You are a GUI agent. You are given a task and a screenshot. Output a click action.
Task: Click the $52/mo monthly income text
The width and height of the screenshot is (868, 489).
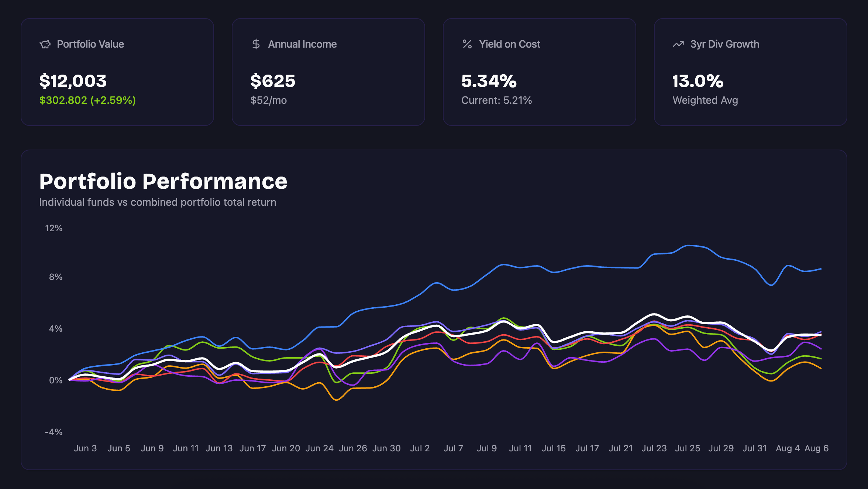tap(268, 100)
